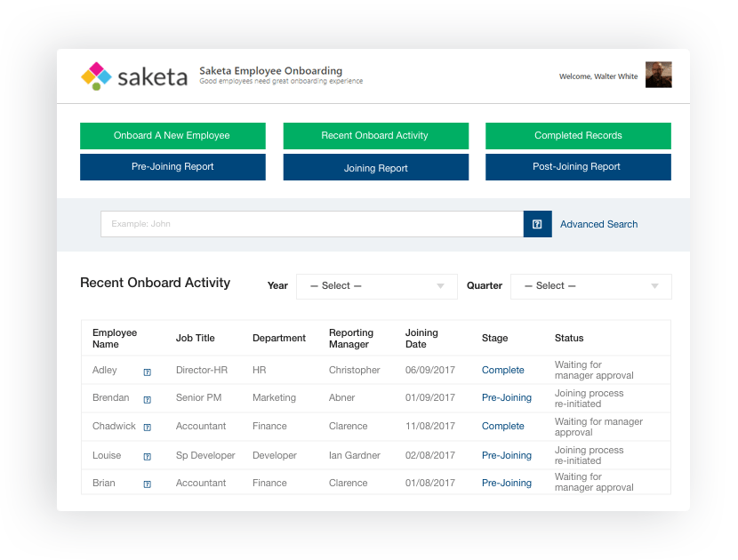The width and height of the screenshot is (738, 560).
Task: Open the Year select dropdown
Action: pyautogui.click(x=376, y=286)
